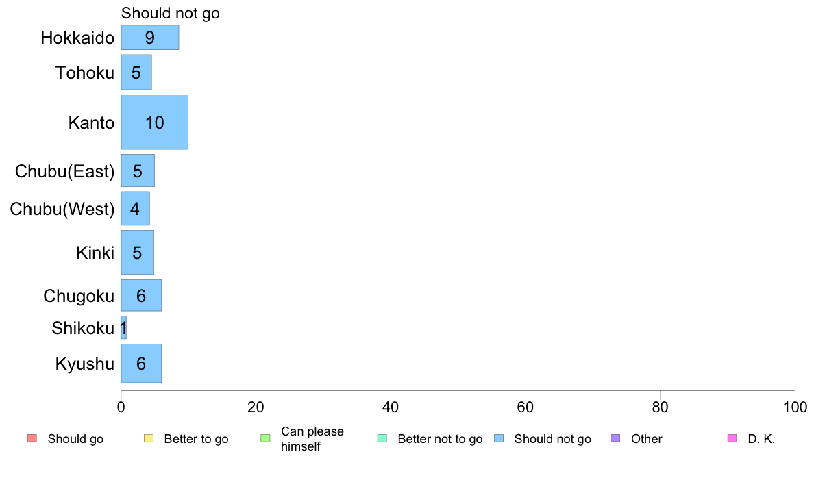Click the yellow Better to go swatch
Viewport: 814px width, 504px height.
click(x=149, y=438)
